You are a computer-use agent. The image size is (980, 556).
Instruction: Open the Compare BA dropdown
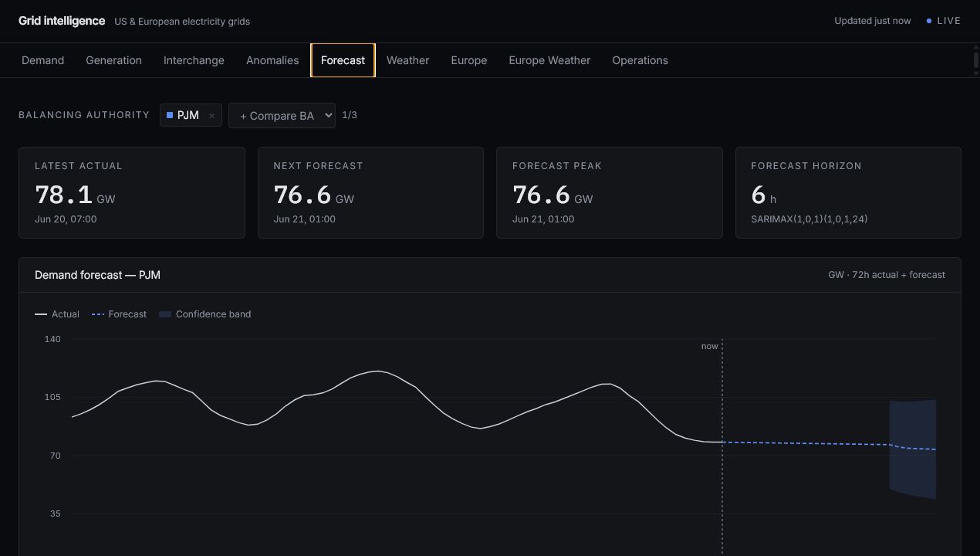(x=282, y=115)
